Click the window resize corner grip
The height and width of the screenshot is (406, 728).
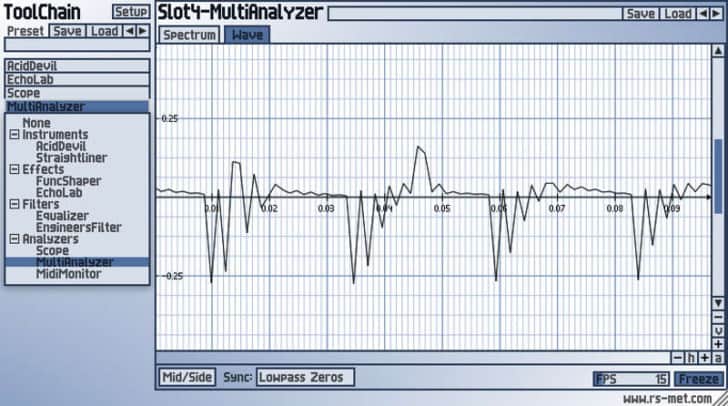[x=721, y=399]
